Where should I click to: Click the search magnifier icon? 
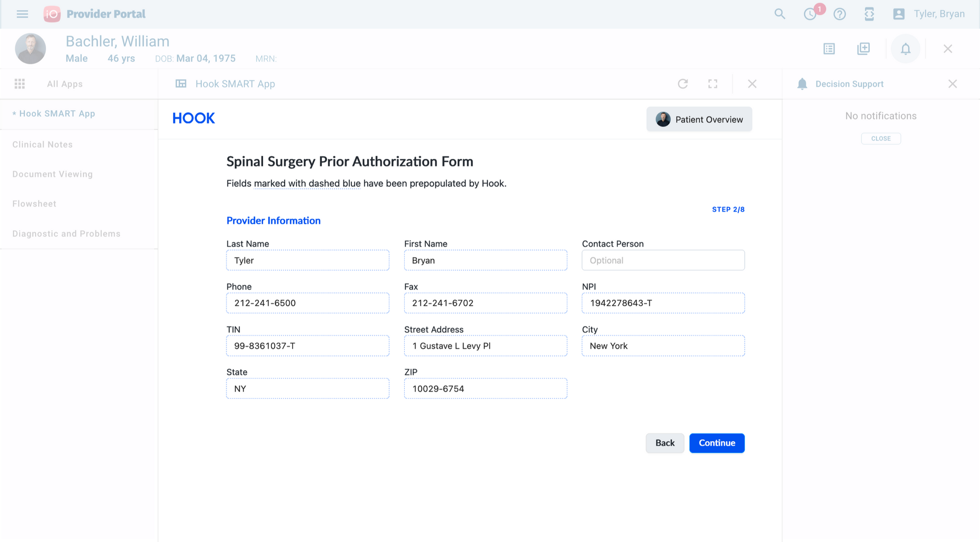pyautogui.click(x=780, y=14)
